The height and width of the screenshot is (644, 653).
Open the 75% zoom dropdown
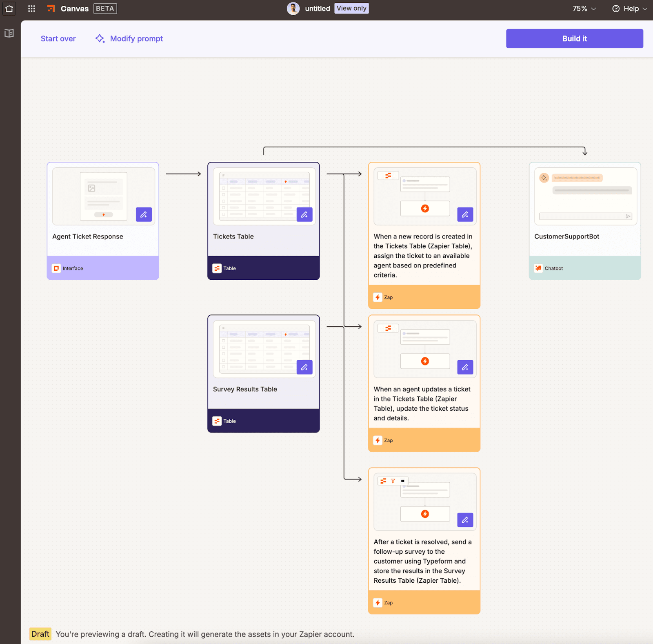pyautogui.click(x=584, y=9)
